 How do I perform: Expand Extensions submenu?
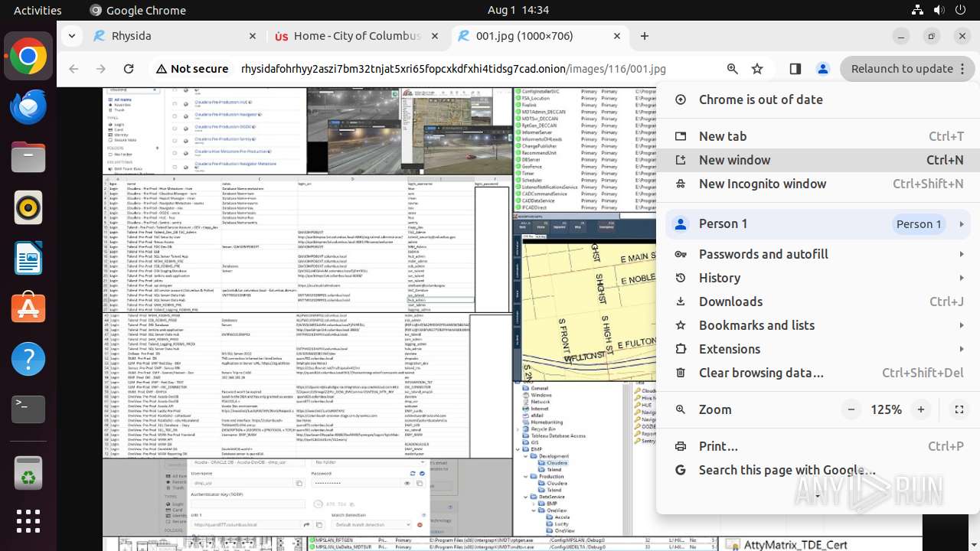961,349
